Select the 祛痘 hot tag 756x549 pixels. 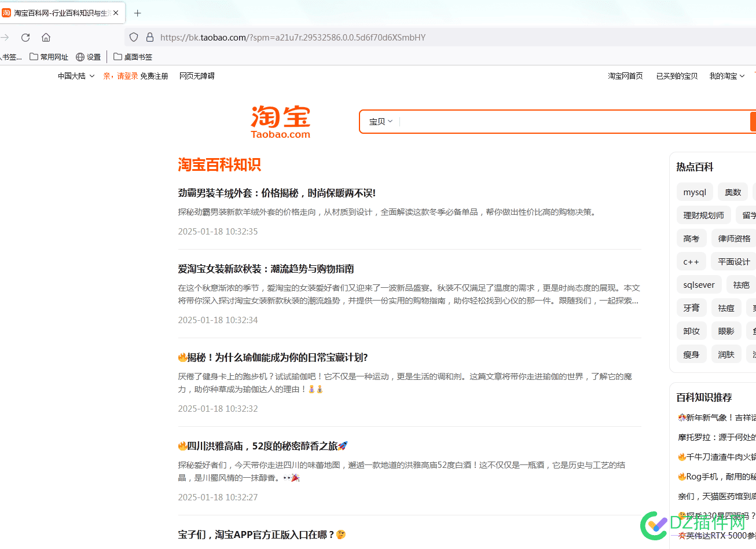[726, 308]
